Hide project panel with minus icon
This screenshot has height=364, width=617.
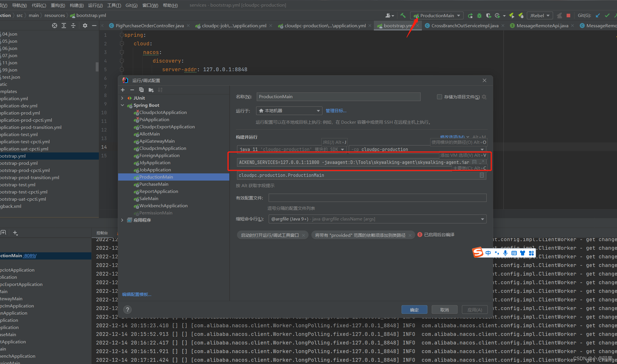[94, 26]
